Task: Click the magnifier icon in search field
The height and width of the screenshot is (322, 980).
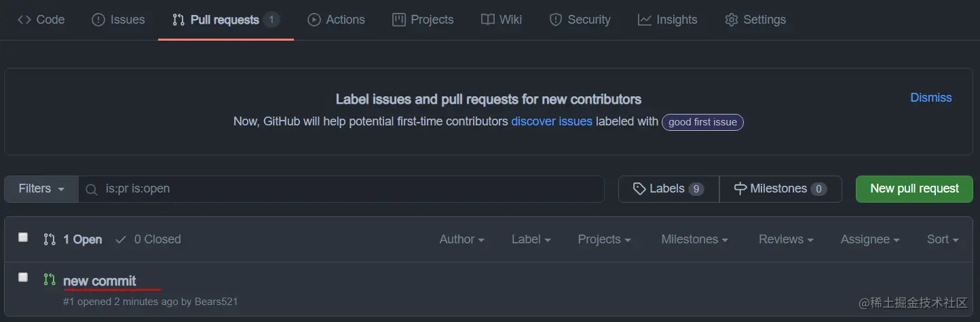Action: pos(92,189)
